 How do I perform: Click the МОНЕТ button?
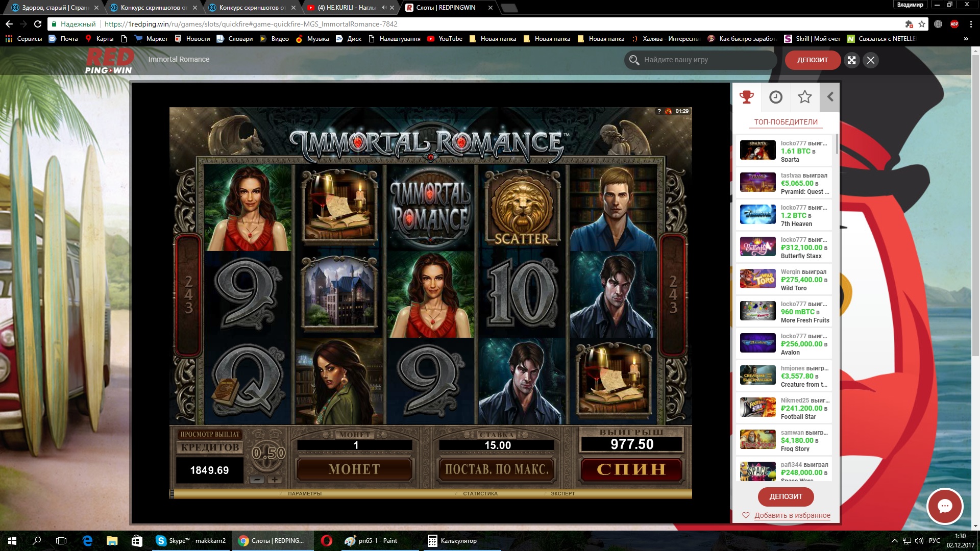(354, 469)
